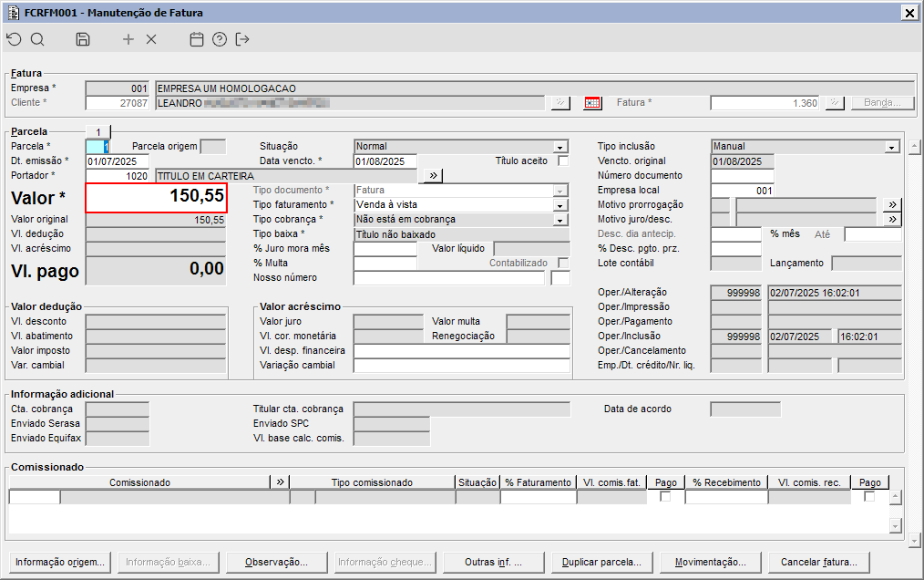Click the Motivo prorrogação lookup arrows
924x580 pixels.
click(x=892, y=205)
